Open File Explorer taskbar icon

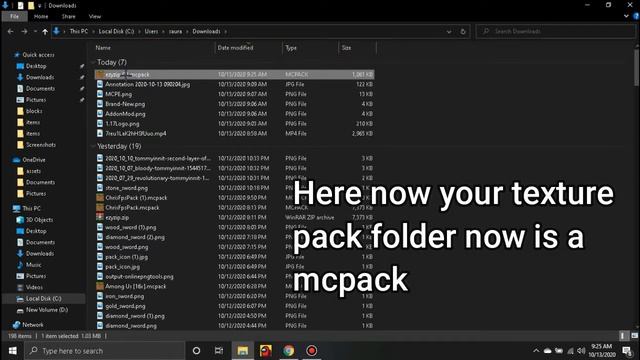point(243,351)
